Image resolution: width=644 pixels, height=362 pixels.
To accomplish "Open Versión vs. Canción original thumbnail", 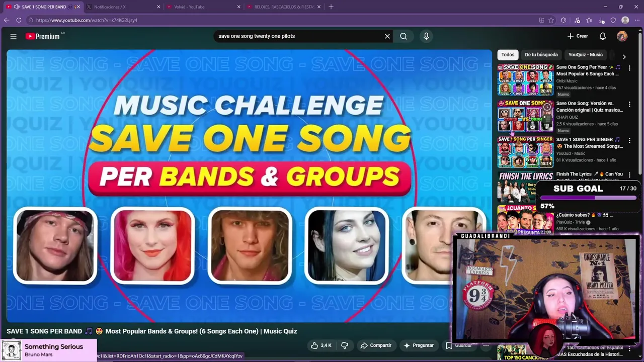I will 525,116.
